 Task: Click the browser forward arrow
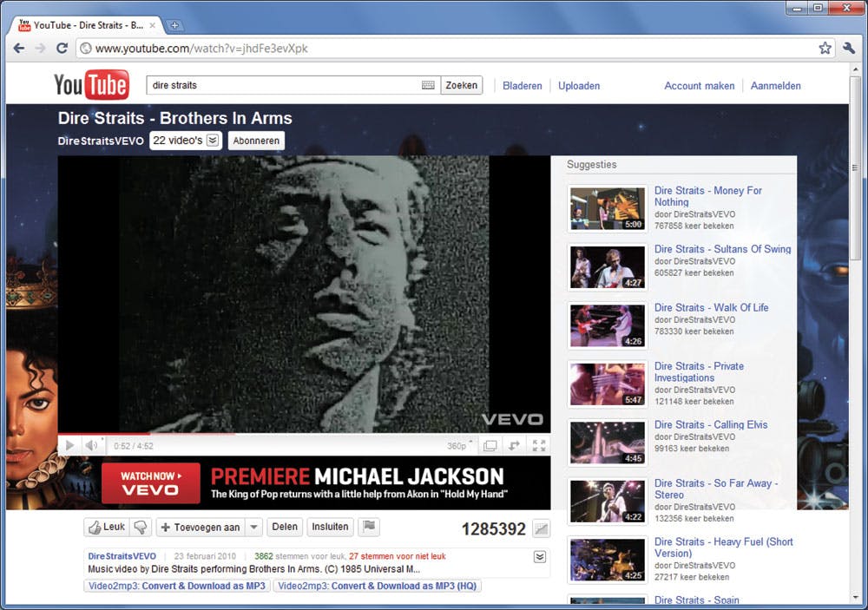click(41, 49)
